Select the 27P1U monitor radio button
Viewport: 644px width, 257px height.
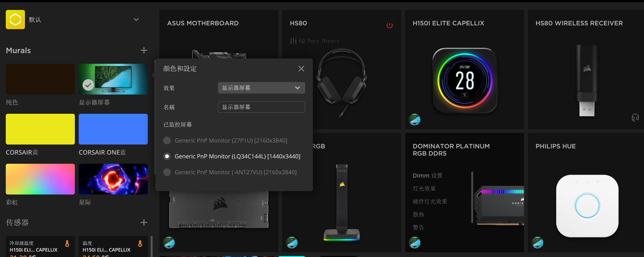167,140
